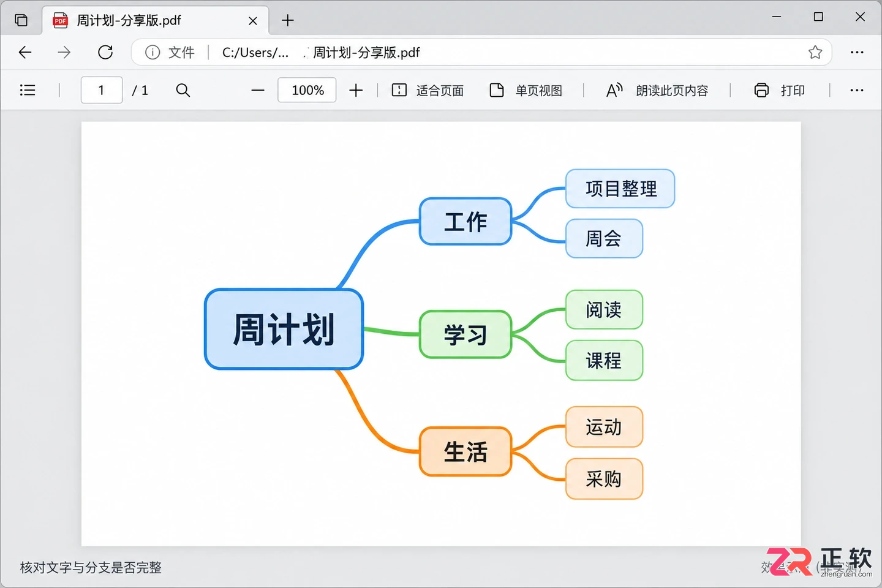Start 朗读此页内容 read aloud
This screenshot has height=588, width=882.
[x=657, y=91]
